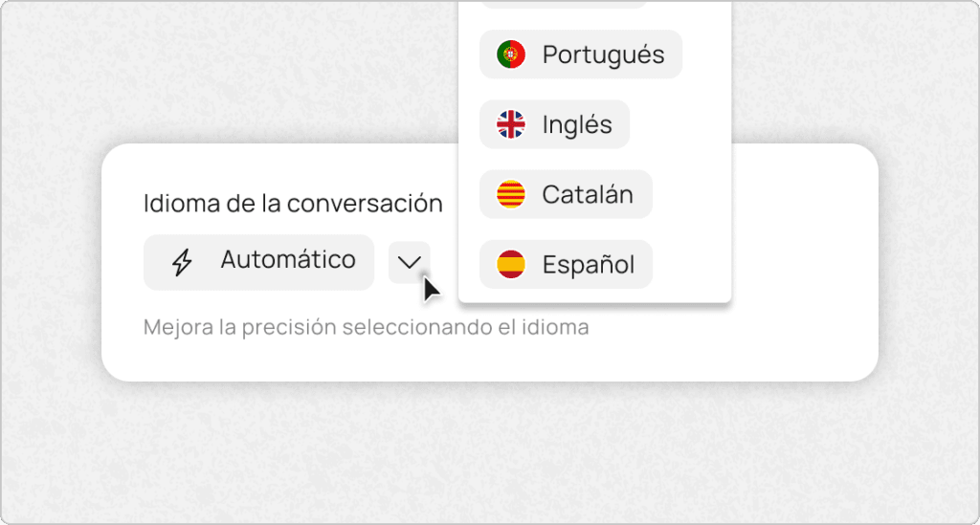The width and height of the screenshot is (980, 525).
Task: Open the language list with the chevron arrow
Action: tap(410, 262)
